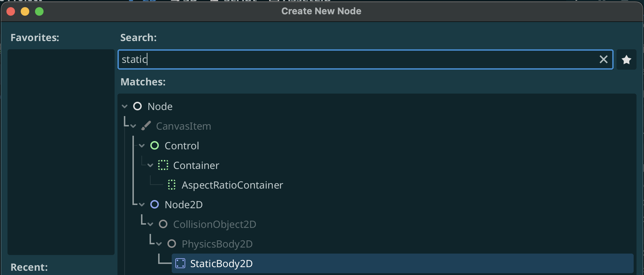Select the CanvasItem entry
Image resolution: width=644 pixels, height=275 pixels.
pos(183,126)
